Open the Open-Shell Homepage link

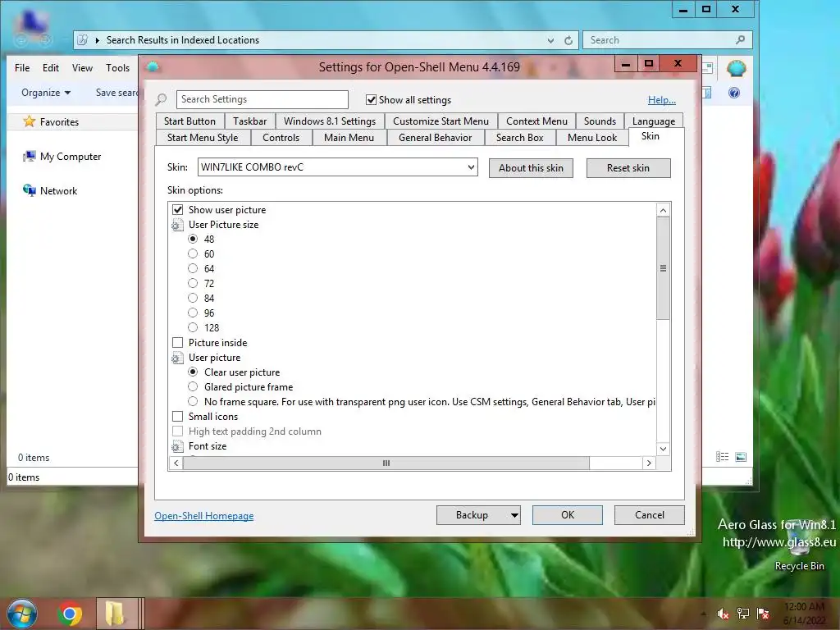[204, 516]
